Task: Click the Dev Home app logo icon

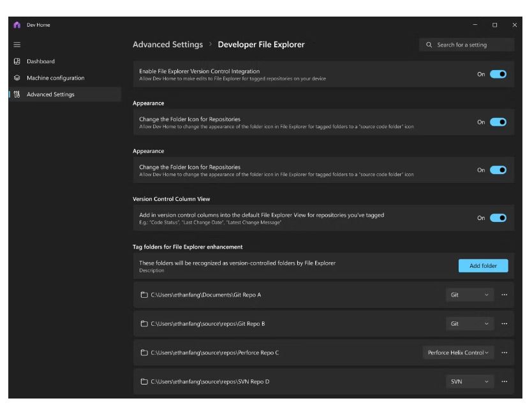Action: tap(17, 25)
